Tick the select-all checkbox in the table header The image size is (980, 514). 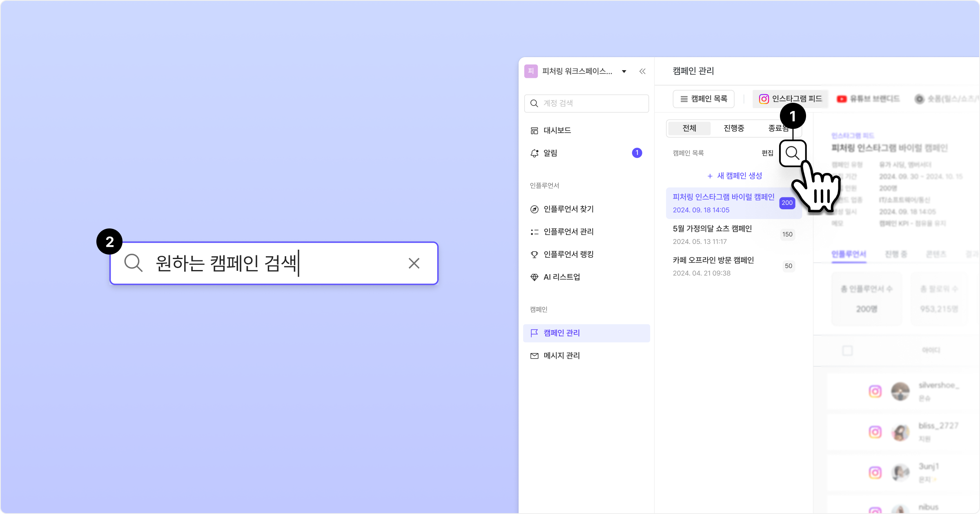pos(847,350)
